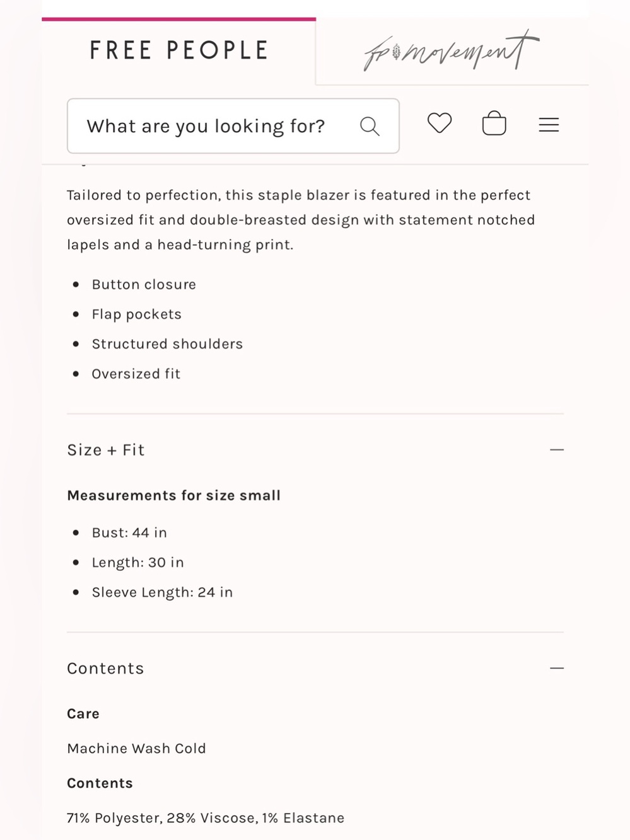
Task: Open the wishlist heart icon
Action: tap(440, 123)
